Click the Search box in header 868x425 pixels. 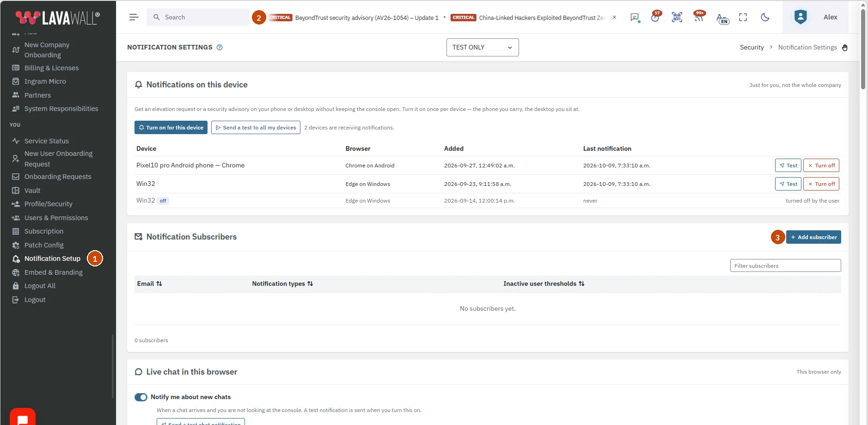(x=198, y=17)
